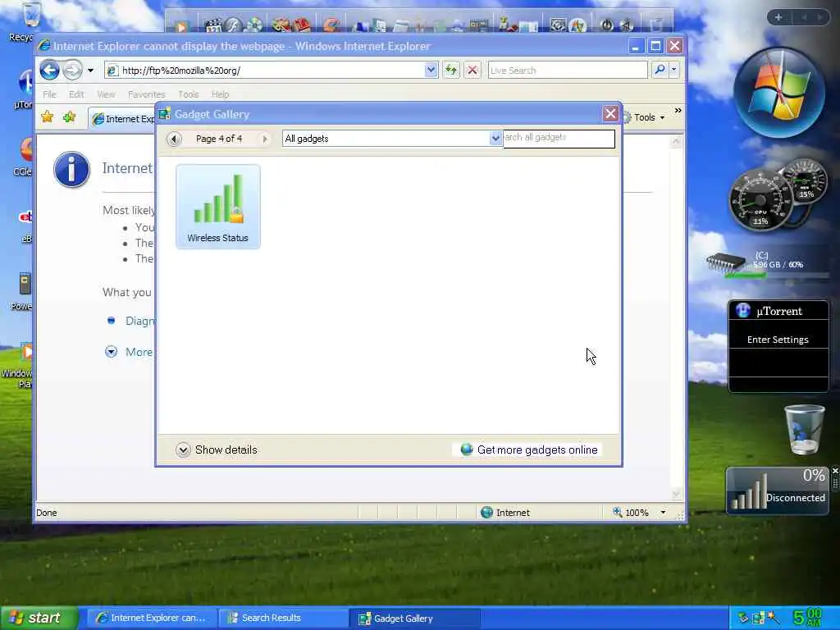Open the File menu in IE
This screenshot has width=840, height=630.
tap(49, 94)
